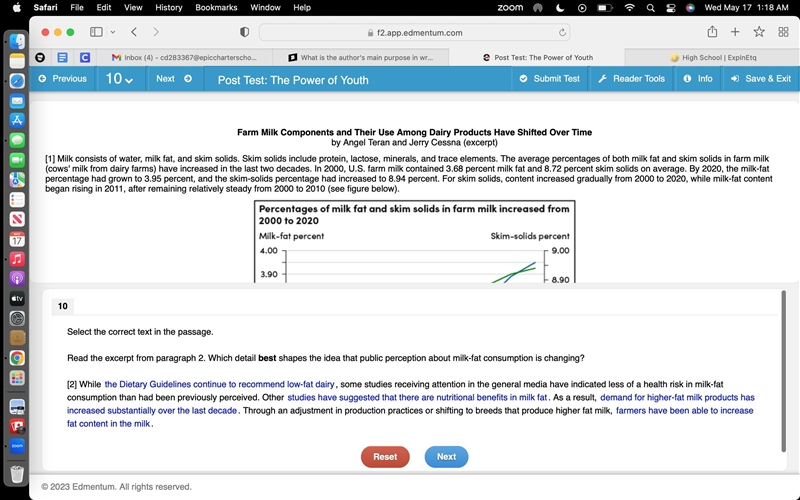800x500 pixels.
Task: Select 'farmers have been able to increase fat content'
Action: coord(410,417)
